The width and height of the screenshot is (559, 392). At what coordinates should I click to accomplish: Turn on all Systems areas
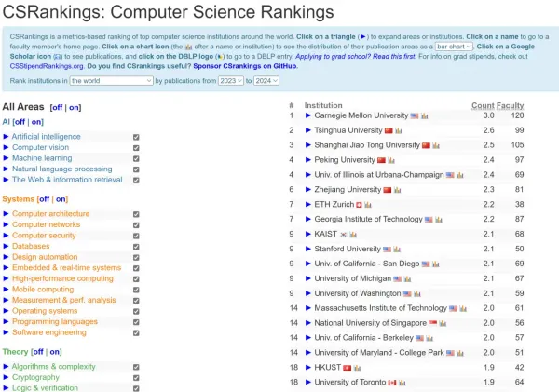tap(61, 199)
